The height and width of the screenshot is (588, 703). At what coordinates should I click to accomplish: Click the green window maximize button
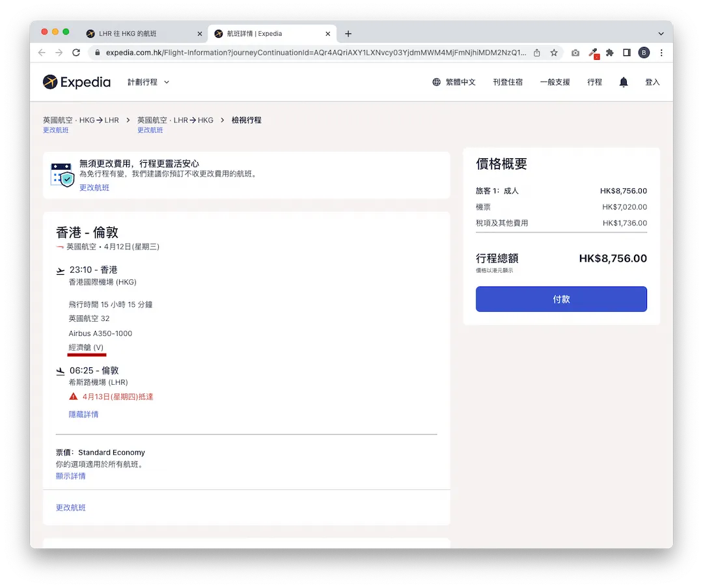pyautogui.click(x=66, y=32)
